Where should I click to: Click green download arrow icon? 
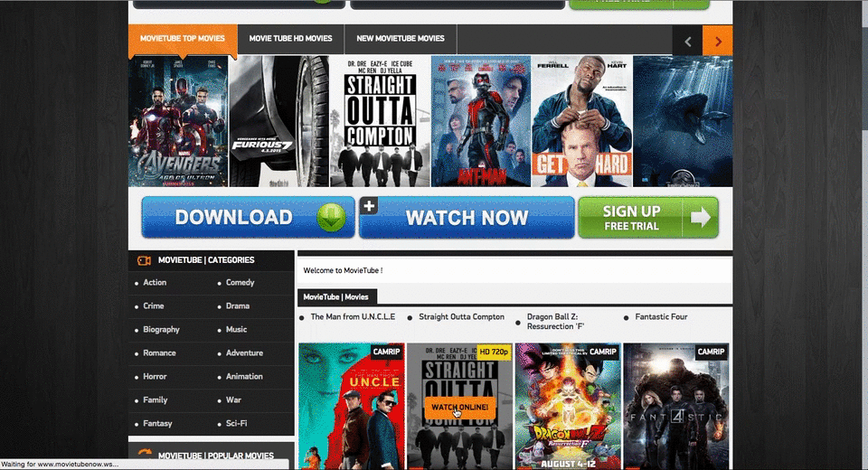[x=331, y=218]
